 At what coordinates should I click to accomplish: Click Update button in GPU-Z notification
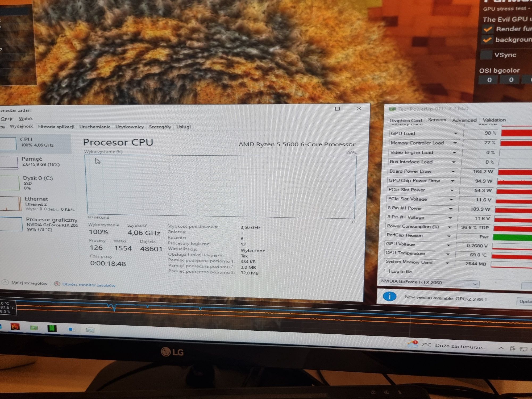tap(524, 301)
